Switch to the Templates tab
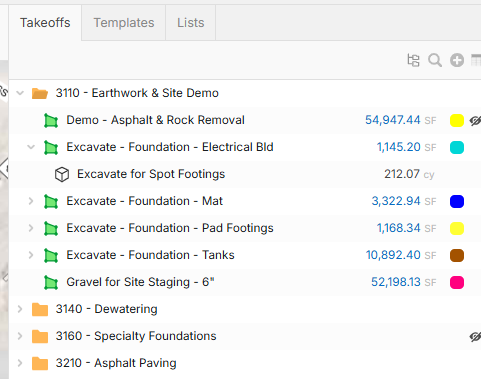The height and width of the screenshot is (379, 481). click(x=124, y=23)
